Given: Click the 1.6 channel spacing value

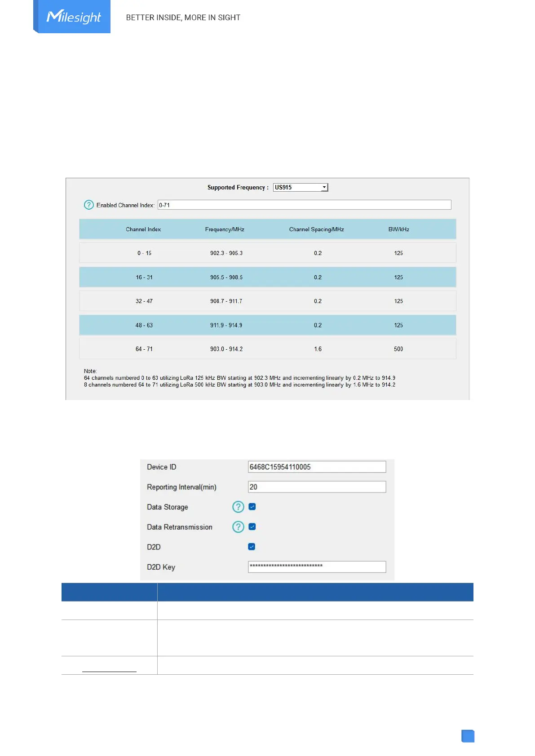Looking at the screenshot, I should click(x=318, y=349).
